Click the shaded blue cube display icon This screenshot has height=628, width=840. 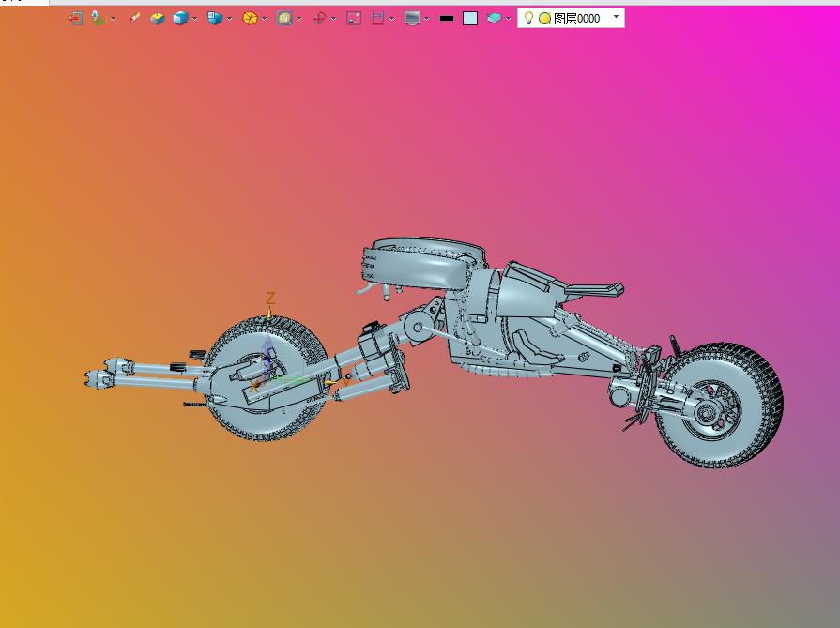(180, 18)
